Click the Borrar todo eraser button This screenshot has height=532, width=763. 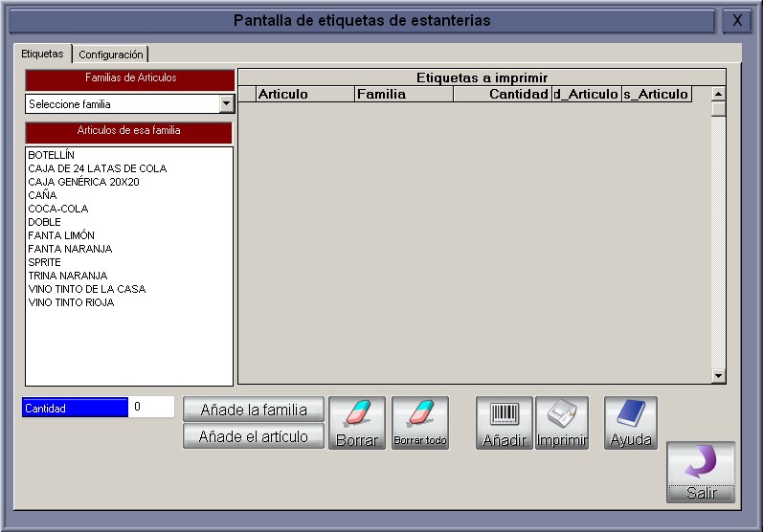coord(419,423)
